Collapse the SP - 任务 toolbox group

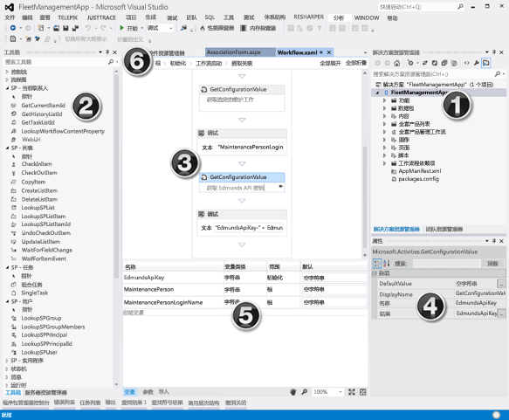7,267
